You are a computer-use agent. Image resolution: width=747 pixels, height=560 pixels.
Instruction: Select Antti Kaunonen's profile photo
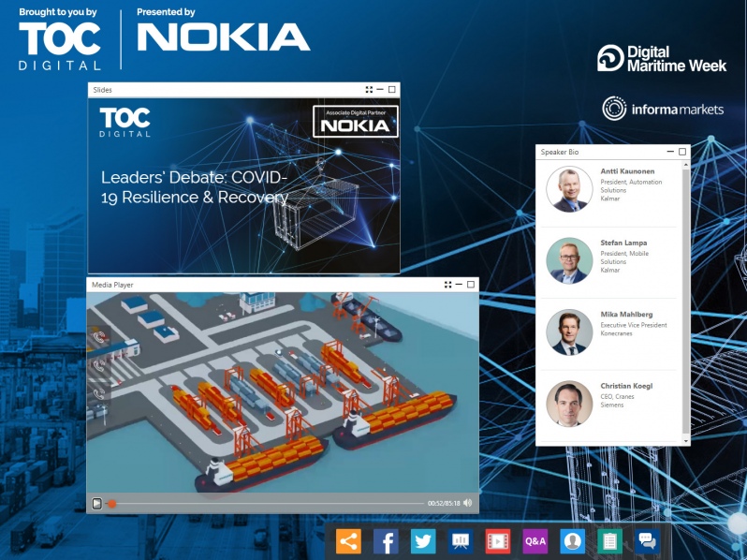pyautogui.click(x=569, y=189)
